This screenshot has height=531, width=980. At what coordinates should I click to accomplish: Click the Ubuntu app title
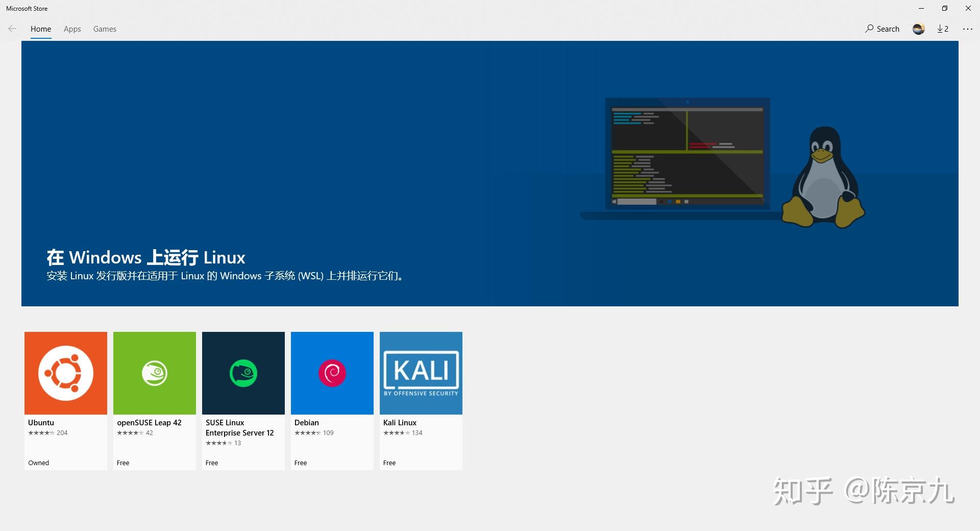(41, 423)
